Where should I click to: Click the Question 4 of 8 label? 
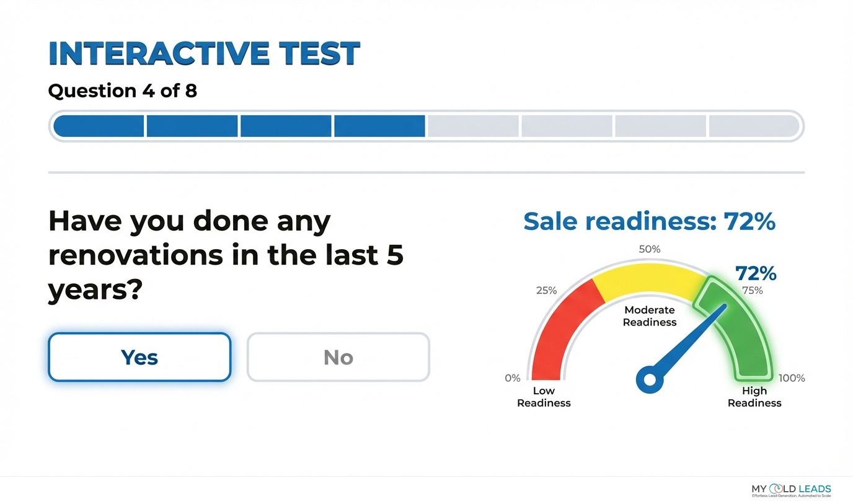pyautogui.click(x=122, y=91)
